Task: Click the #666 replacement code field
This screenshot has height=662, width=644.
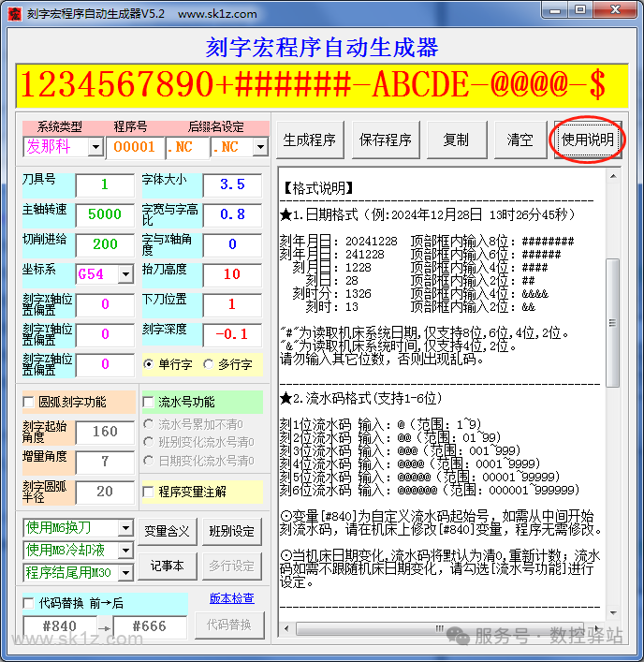Action: click(x=150, y=626)
